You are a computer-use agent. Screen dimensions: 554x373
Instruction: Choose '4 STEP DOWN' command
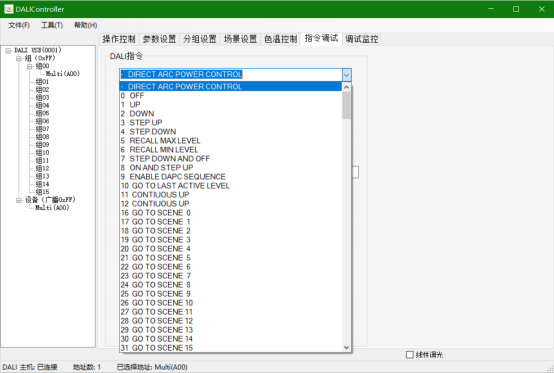click(x=231, y=132)
